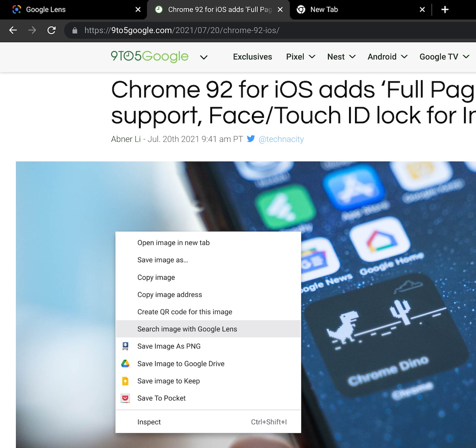Close the New Tab tab
The height and width of the screenshot is (448, 476).
(x=422, y=10)
